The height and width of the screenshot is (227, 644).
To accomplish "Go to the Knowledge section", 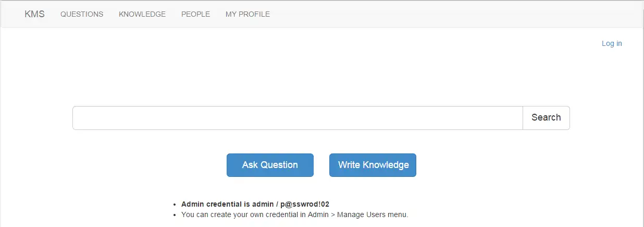I will coord(142,14).
